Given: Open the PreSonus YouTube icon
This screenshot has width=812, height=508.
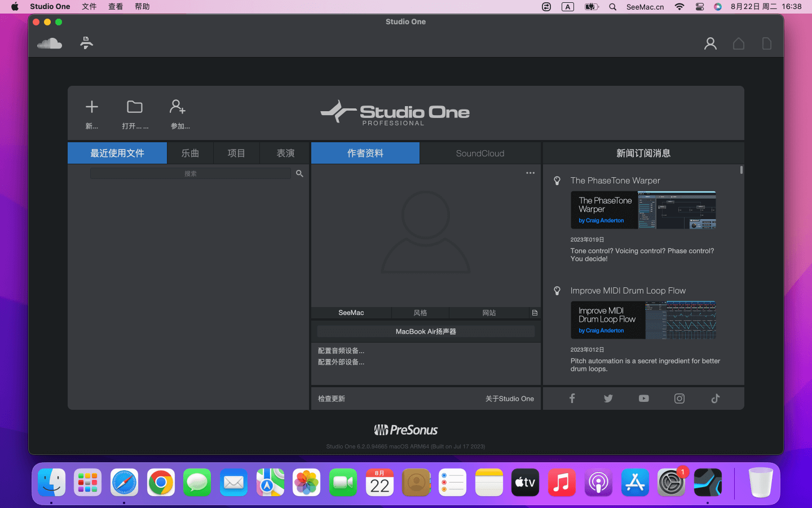Looking at the screenshot, I should point(643,398).
